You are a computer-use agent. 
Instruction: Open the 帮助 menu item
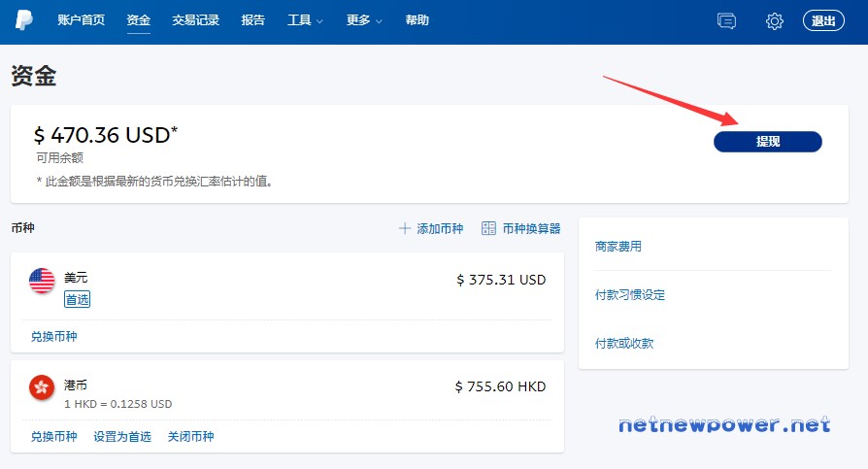417,20
